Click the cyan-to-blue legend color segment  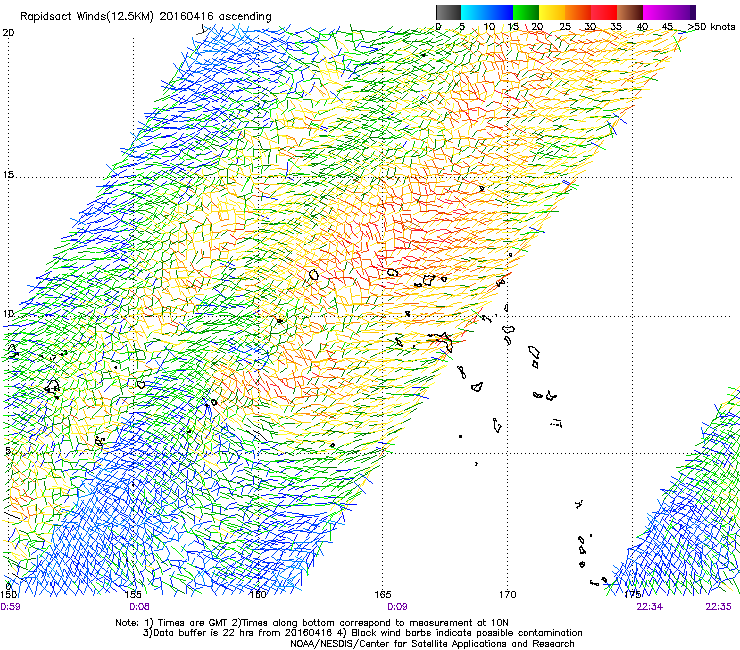487,12
